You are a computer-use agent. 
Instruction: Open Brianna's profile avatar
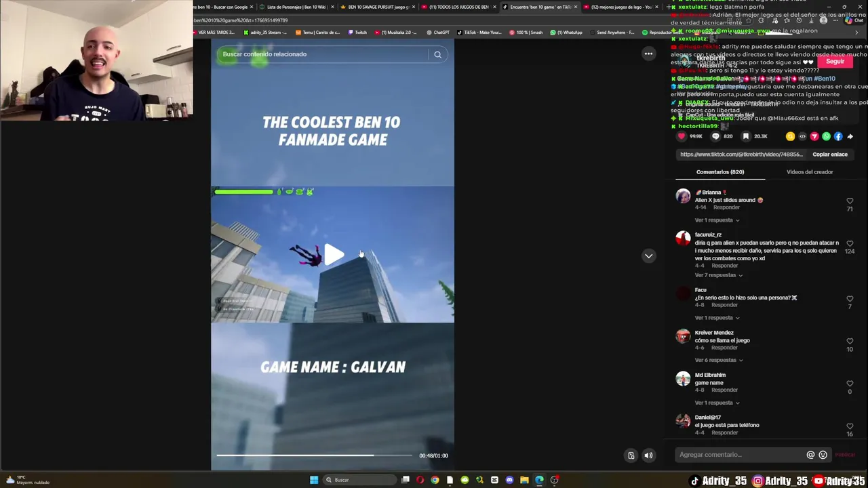click(x=683, y=197)
